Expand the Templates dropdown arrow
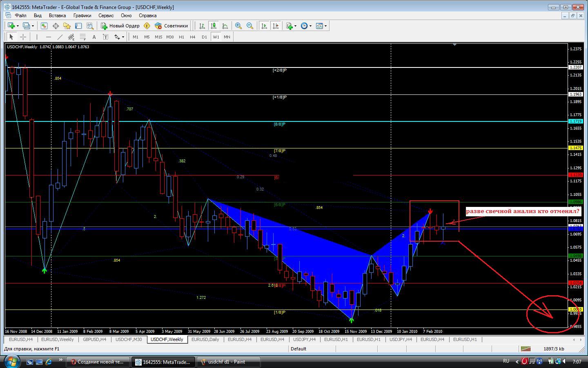 tap(325, 26)
